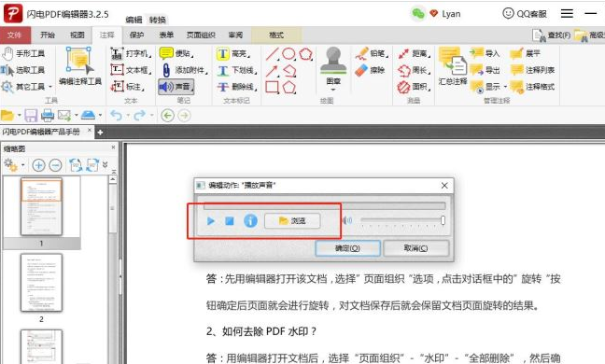The width and height of the screenshot is (605, 364).
Task: Click 取消(C) to cancel dialog
Action: (x=416, y=248)
